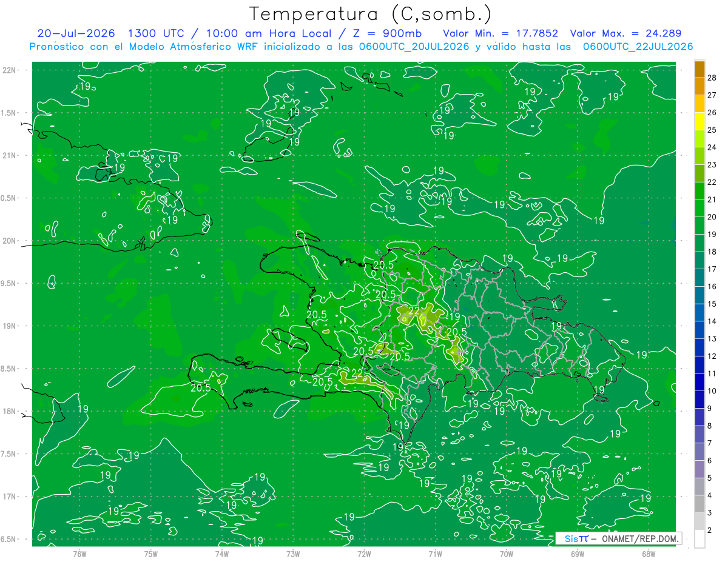Screen dimensions: 728x562
Task: Click the 75W longitude axis label
Action: tap(151, 554)
